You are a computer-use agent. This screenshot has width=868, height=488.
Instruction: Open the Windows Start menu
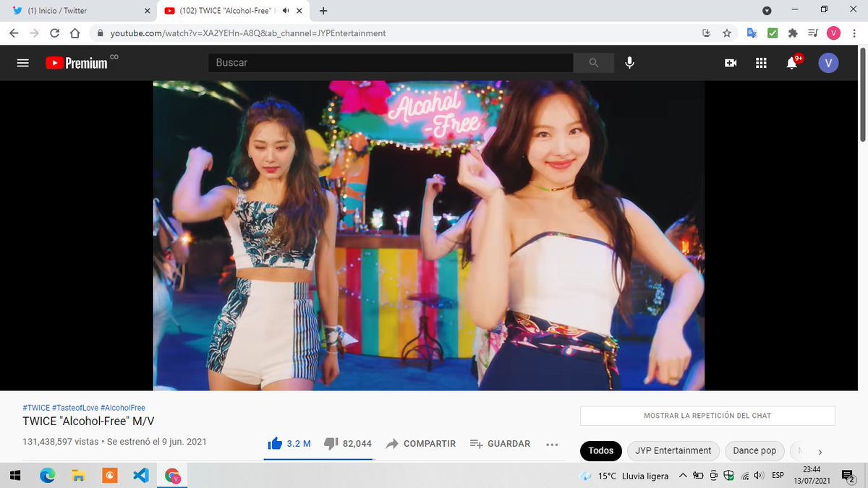click(16, 476)
